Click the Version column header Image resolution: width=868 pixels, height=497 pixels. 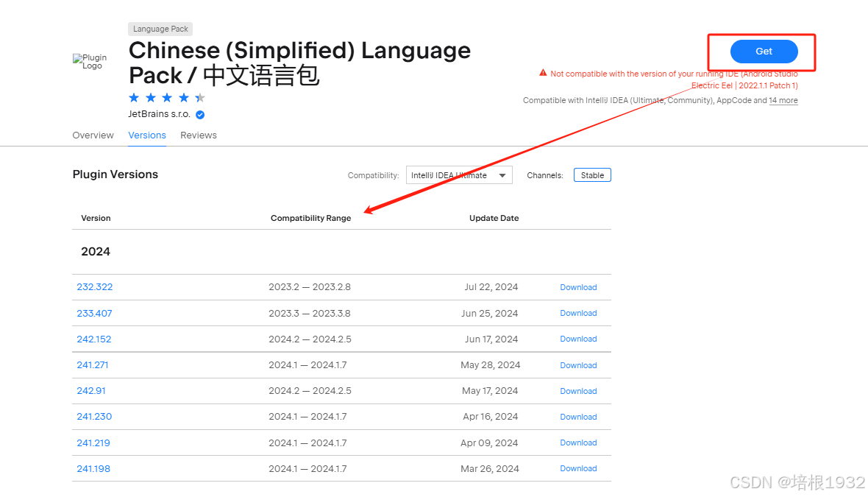coord(96,218)
